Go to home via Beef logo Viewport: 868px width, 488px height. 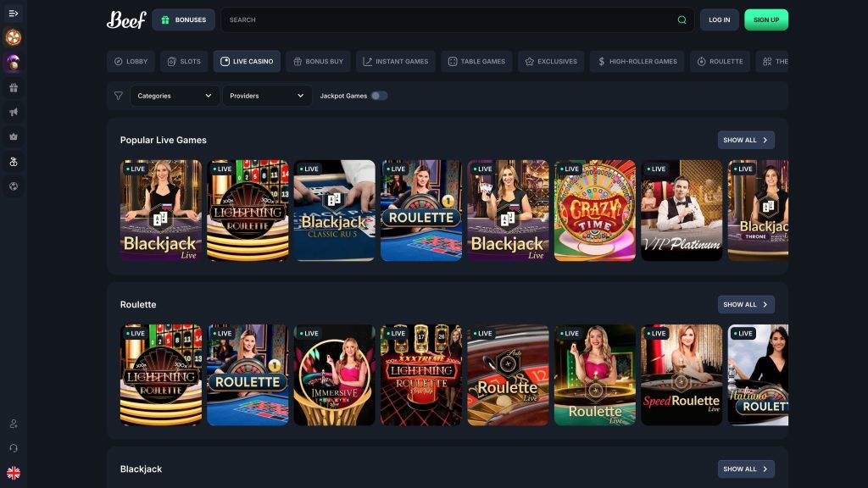(x=126, y=20)
